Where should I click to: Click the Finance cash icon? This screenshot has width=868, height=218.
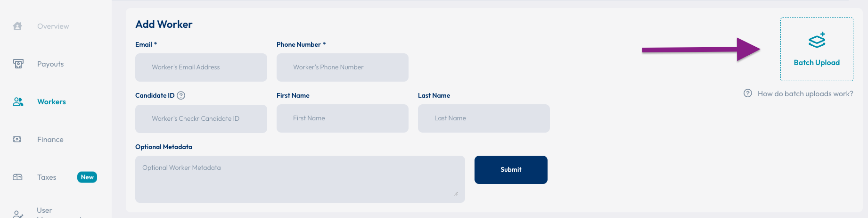coord(17,139)
